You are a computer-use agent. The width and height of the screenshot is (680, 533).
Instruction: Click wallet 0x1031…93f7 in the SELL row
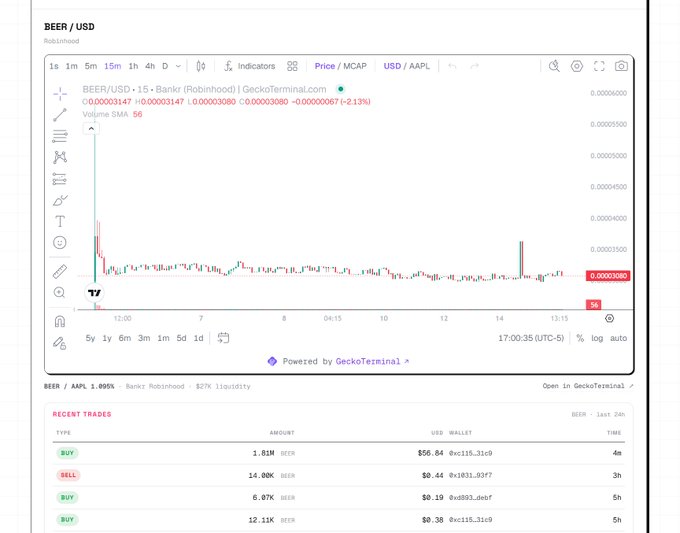tap(471, 475)
